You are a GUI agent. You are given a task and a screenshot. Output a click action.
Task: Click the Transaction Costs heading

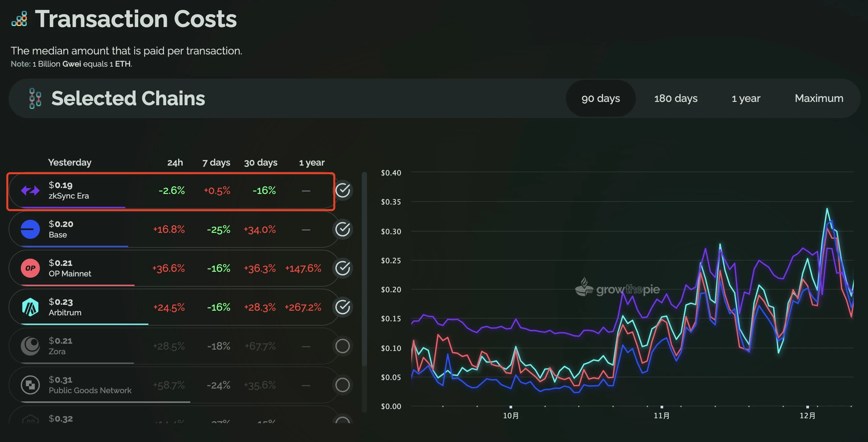(136, 19)
